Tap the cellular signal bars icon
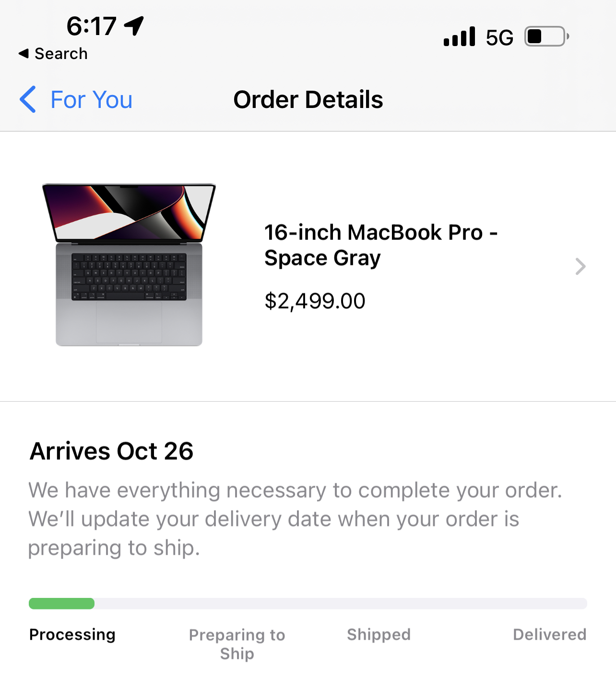 point(459,36)
